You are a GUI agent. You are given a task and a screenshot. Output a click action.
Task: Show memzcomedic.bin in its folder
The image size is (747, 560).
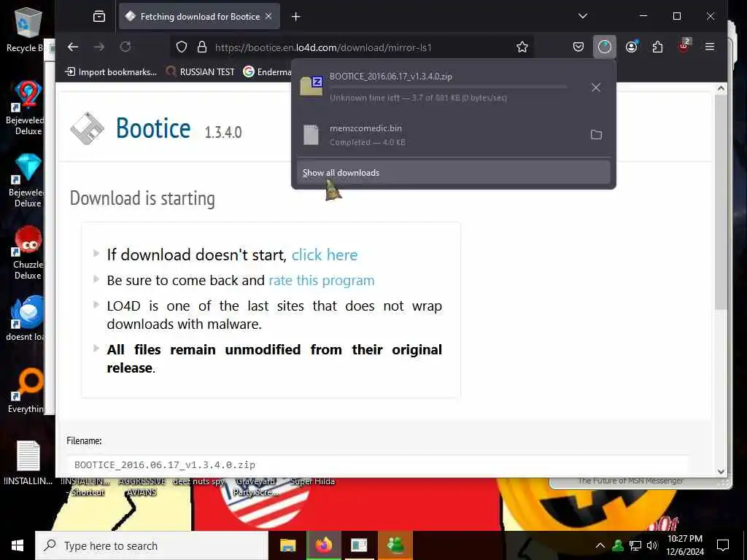click(596, 135)
